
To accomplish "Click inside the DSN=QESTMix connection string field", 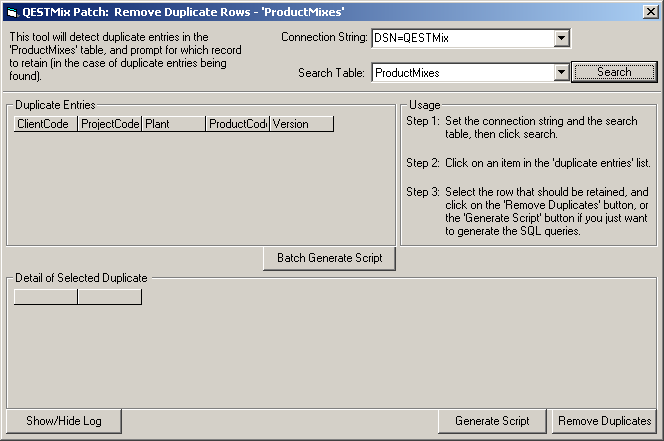I will tap(460, 38).
